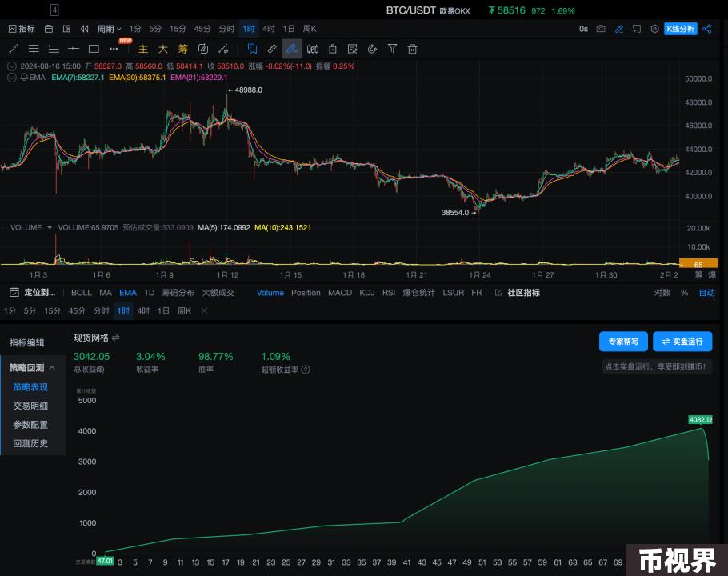Open the VOLUME pane dropdown arrow
Viewport: 728px width, 576px height.
click(50, 227)
